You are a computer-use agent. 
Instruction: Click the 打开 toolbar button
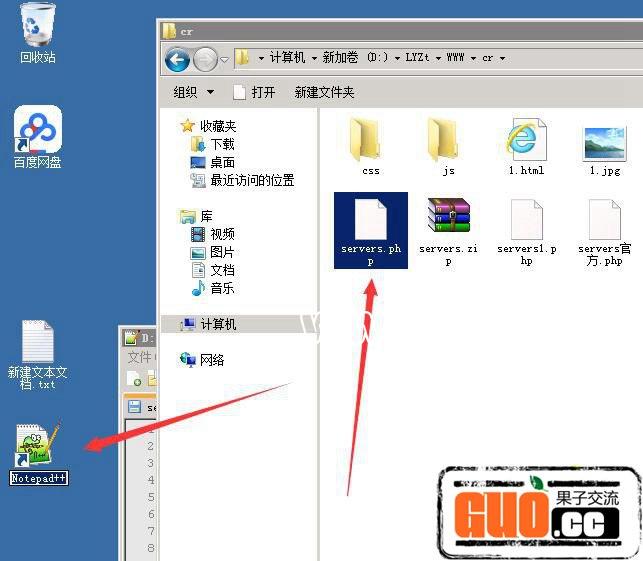point(254,92)
